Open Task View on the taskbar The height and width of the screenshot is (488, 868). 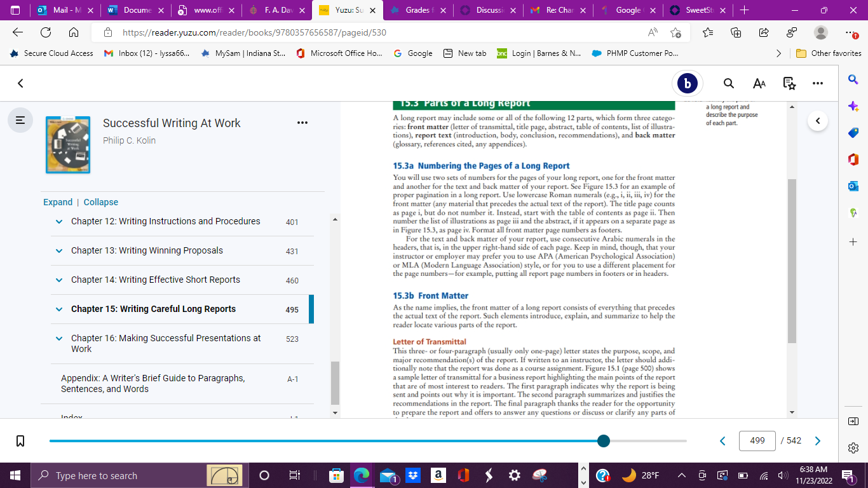pos(294,475)
